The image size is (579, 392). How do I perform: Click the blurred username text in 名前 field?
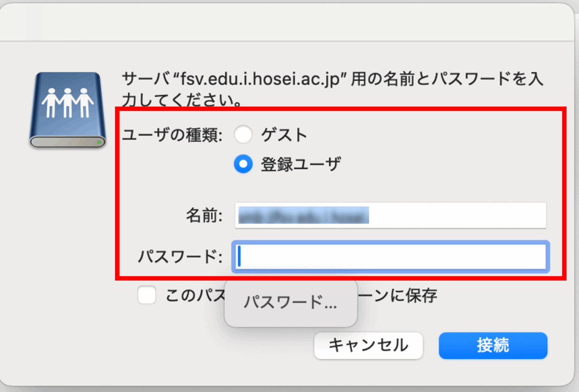[x=303, y=216]
